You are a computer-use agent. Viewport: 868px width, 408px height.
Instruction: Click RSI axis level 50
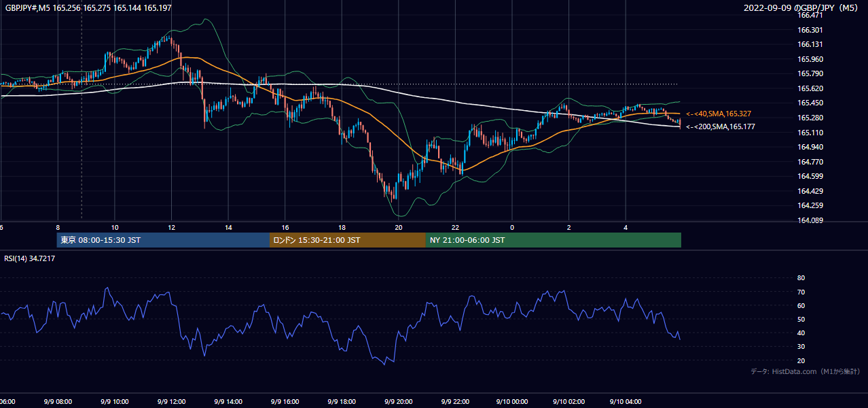click(x=801, y=319)
